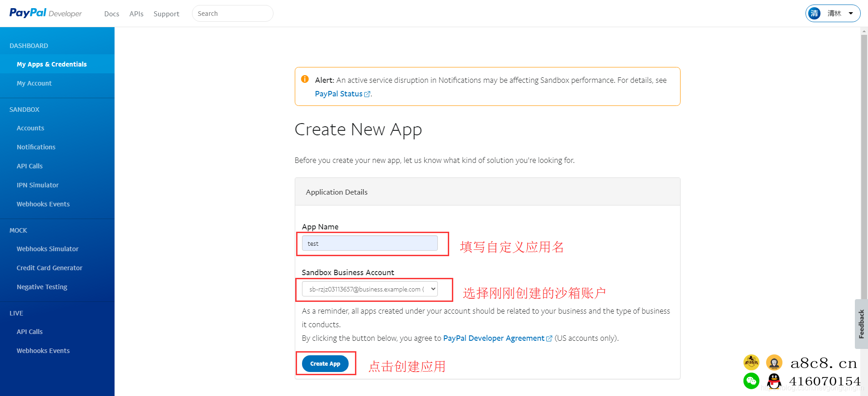Open the Support menu
This screenshot has height=396, width=868.
(x=166, y=14)
